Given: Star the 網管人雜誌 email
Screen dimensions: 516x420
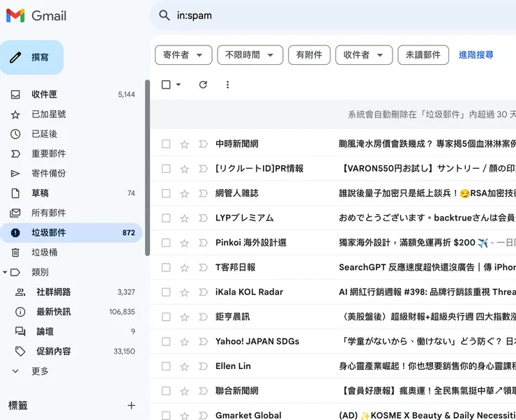Looking at the screenshot, I should click(x=184, y=193).
